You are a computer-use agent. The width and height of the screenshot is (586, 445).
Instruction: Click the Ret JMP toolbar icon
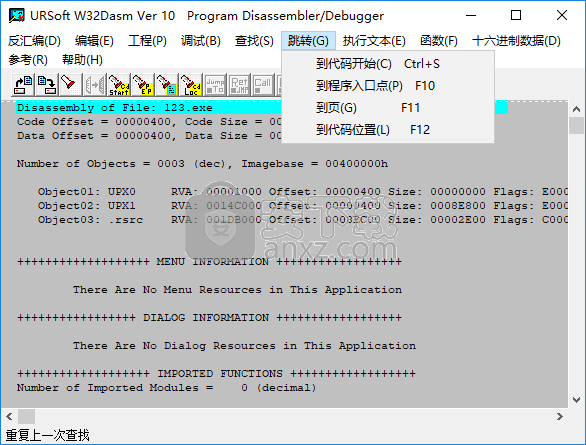click(239, 84)
